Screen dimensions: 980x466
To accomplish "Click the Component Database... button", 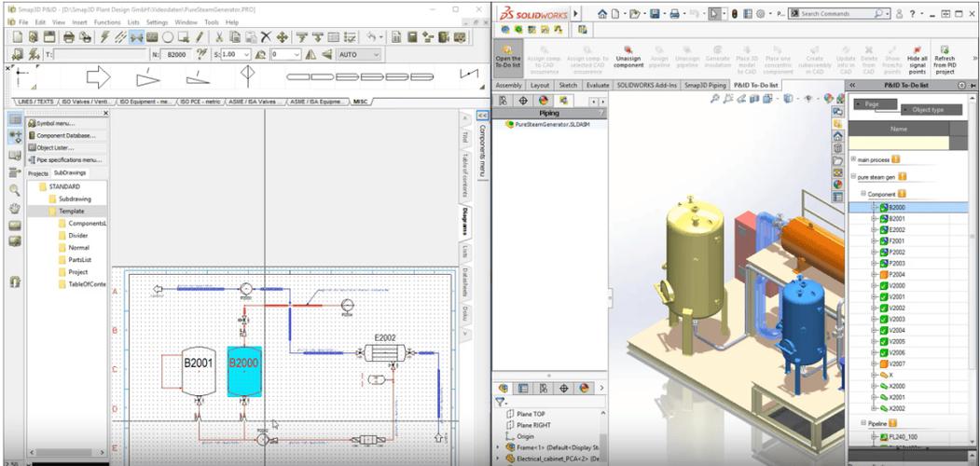I will pos(63,135).
